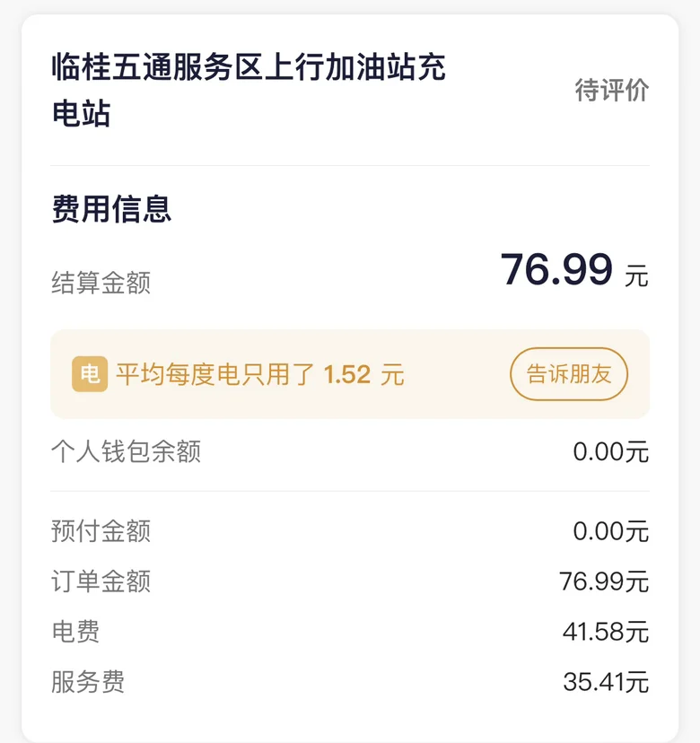Tap the 结算金额 label
Screen dimensions: 700x743
(101, 283)
